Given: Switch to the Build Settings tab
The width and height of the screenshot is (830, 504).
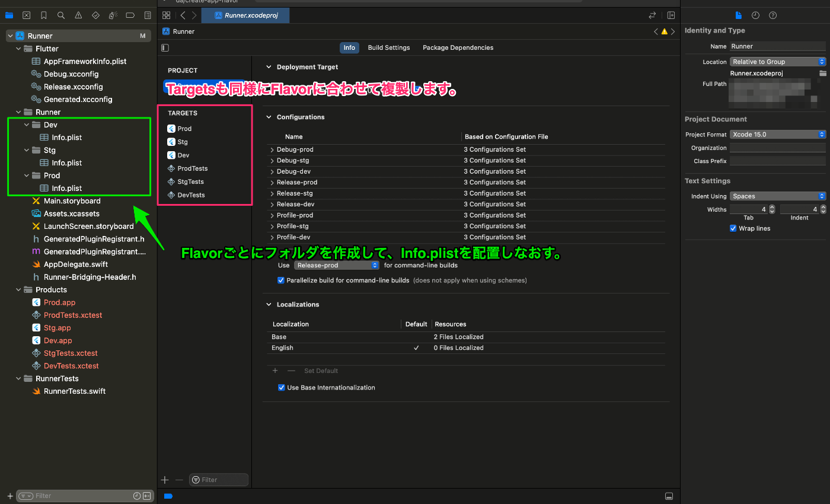Looking at the screenshot, I should [389, 47].
